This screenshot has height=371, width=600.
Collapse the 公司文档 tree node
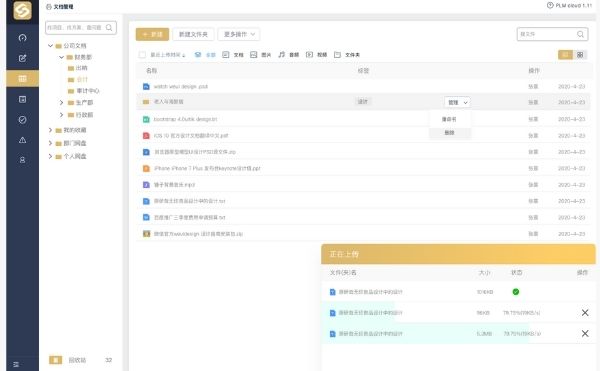pyautogui.click(x=50, y=46)
